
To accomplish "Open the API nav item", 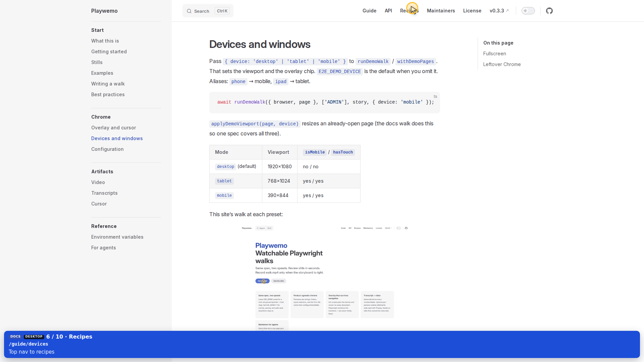I will pyautogui.click(x=388, y=11).
